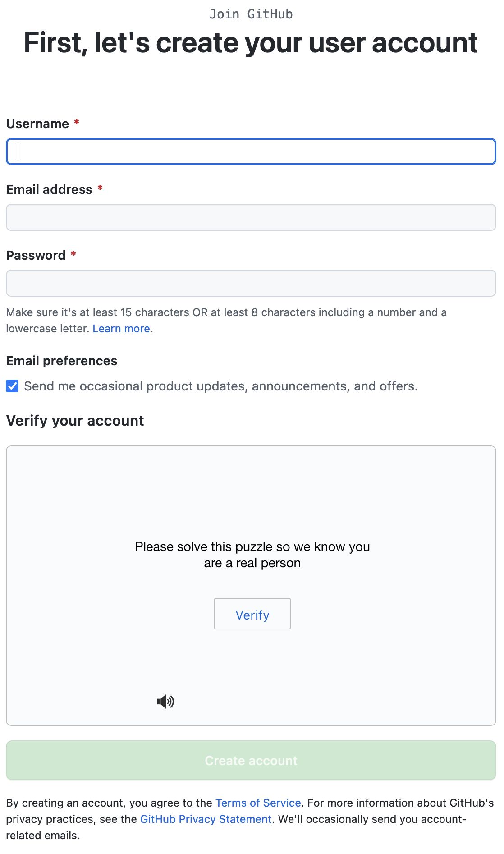The height and width of the screenshot is (854, 504).
Task: Click the Email address field label
Action: click(x=49, y=189)
